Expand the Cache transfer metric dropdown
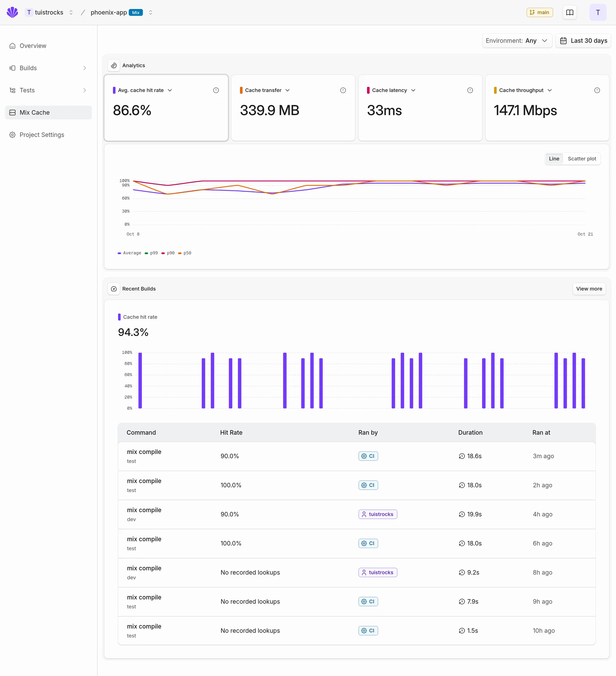The width and height of the screenshot is (616, 676). [287, 90]
